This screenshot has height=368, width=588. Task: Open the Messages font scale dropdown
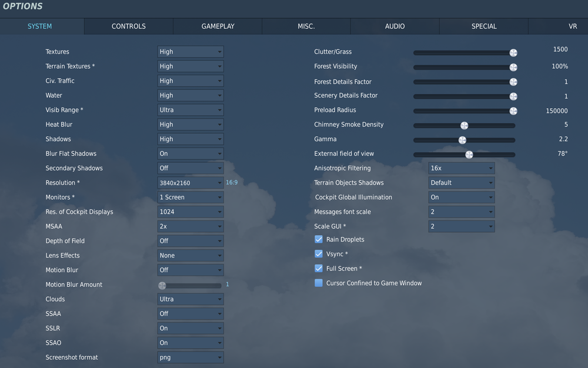point(462,212)
